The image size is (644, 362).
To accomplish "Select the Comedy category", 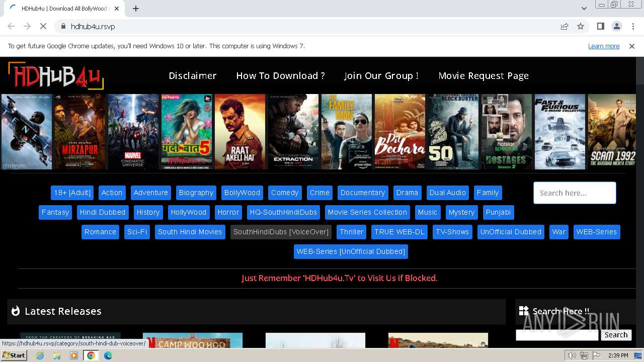I will [x=285, y=193].
